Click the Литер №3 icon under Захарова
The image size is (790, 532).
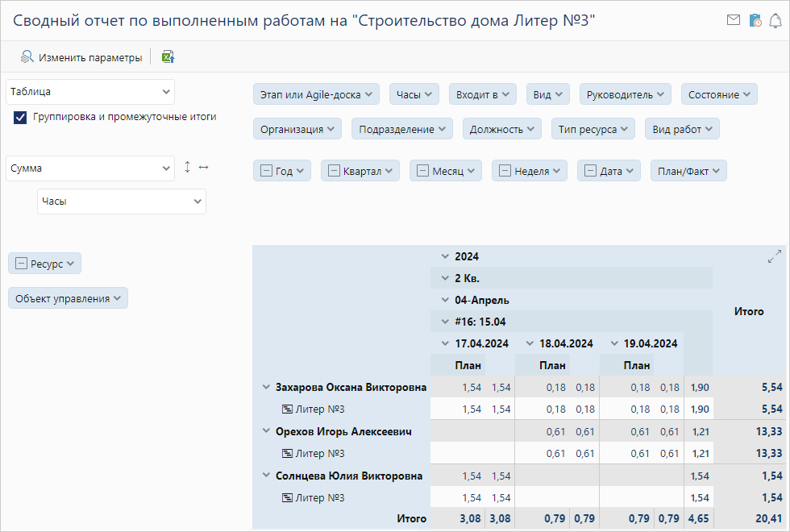pos(286,409)
